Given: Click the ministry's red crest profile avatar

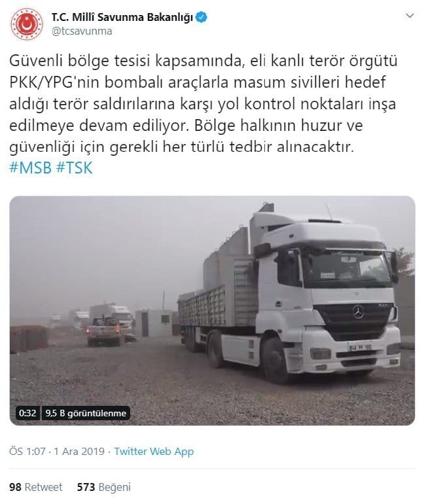Looking at the screenshot, I should coord(27,24).
